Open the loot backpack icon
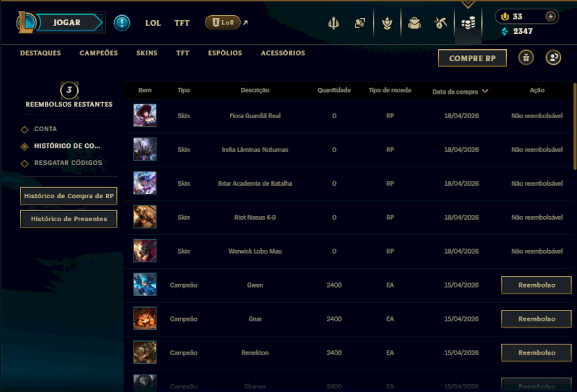577x392 pixels. (x=414, y=23)
